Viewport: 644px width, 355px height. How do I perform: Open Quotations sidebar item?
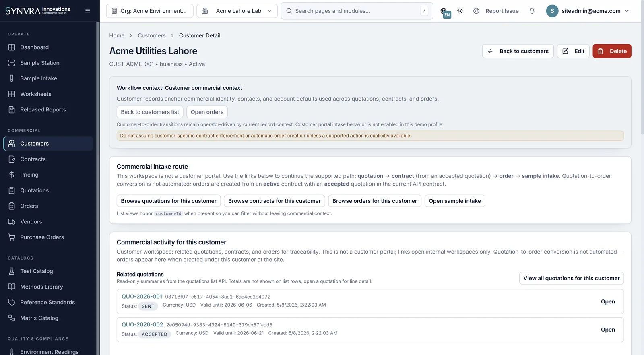pyautogui.click(x=48, y=190)
